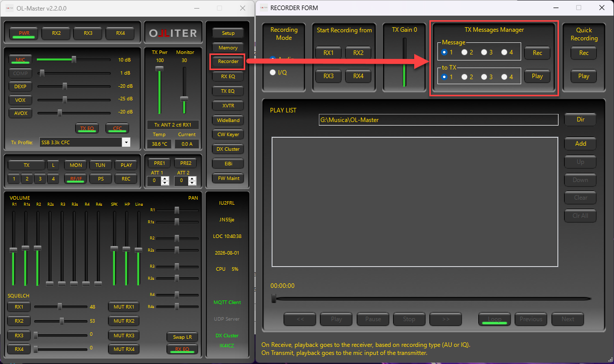Click the RX1 squelch button
The width and height of the screenshot is (614, 364).
(x=19, y=307)
